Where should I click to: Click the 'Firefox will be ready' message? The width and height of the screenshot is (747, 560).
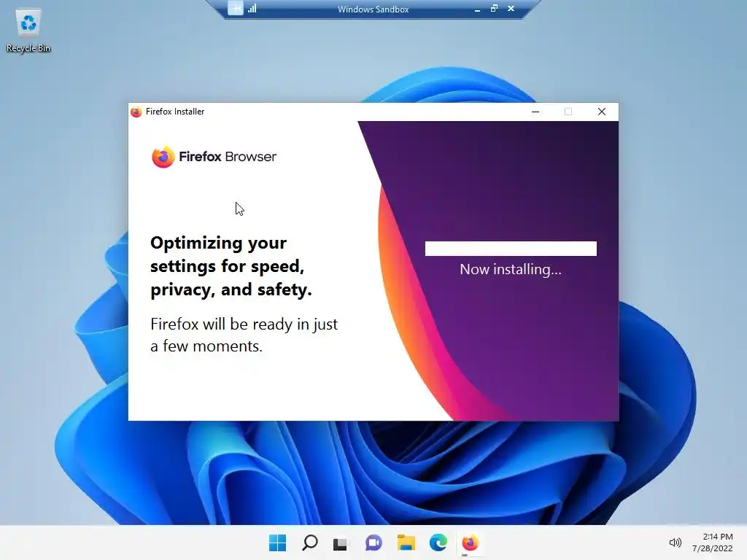244,335
